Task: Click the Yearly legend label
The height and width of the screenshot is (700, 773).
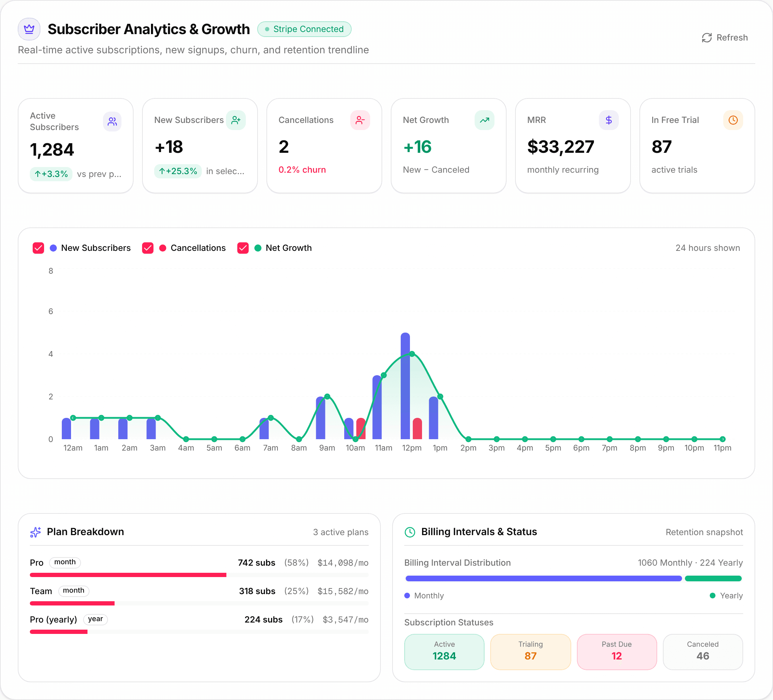Action: (731, 596)
